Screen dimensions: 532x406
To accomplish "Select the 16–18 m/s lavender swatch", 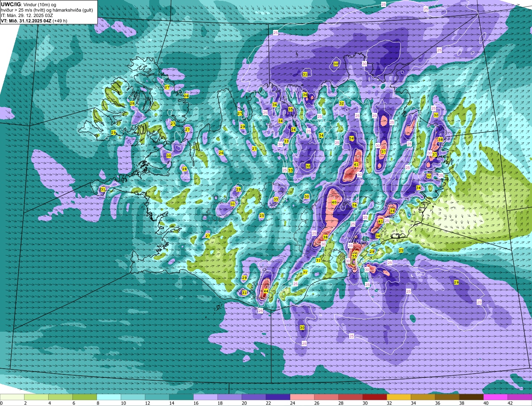I will [205, 397].
